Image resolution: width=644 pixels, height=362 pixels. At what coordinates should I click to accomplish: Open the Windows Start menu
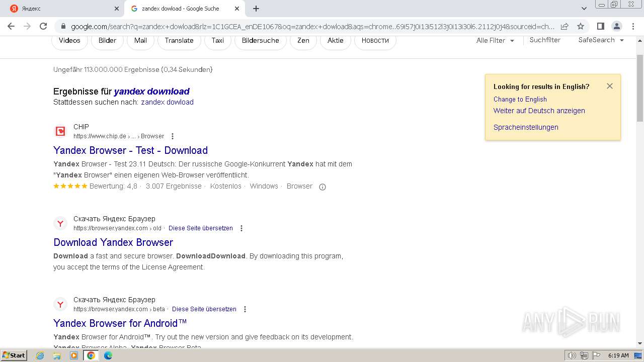tap(14, 355)
